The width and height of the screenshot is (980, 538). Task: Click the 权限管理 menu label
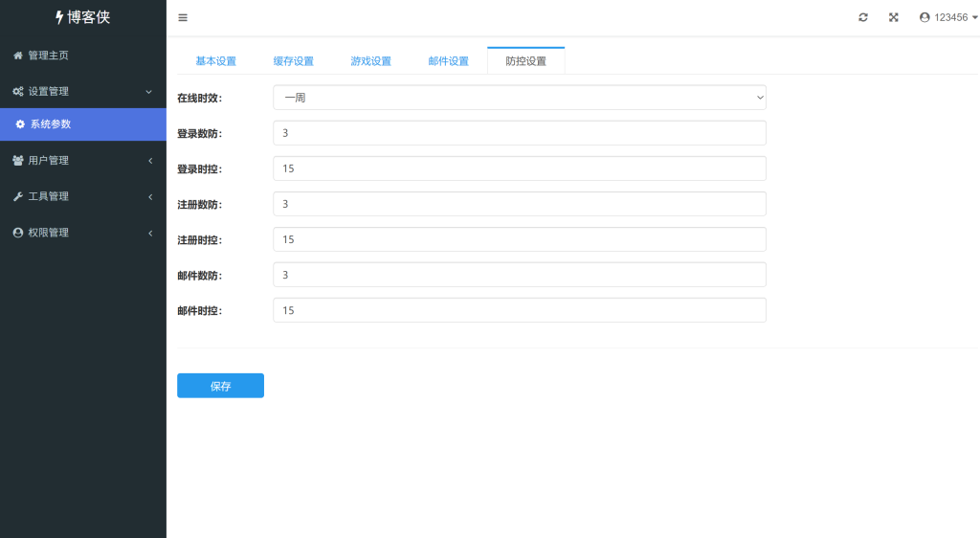point(48,233)
